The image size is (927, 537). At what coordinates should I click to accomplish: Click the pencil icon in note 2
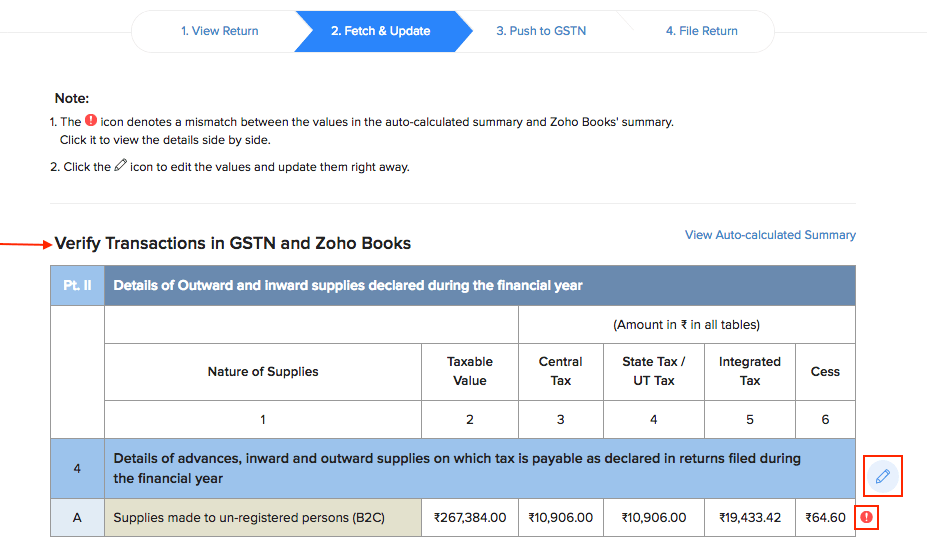tap(120, 166)
